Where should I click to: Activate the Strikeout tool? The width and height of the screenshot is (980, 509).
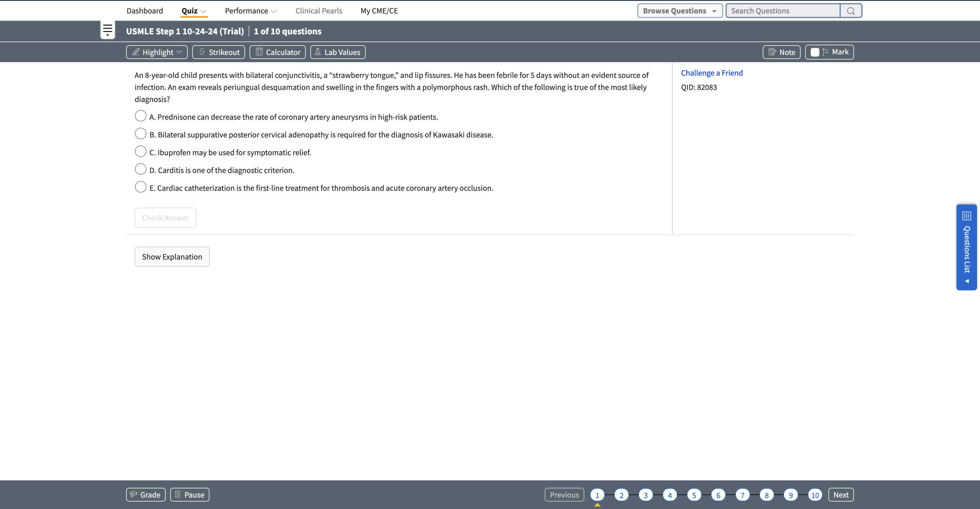218,52
